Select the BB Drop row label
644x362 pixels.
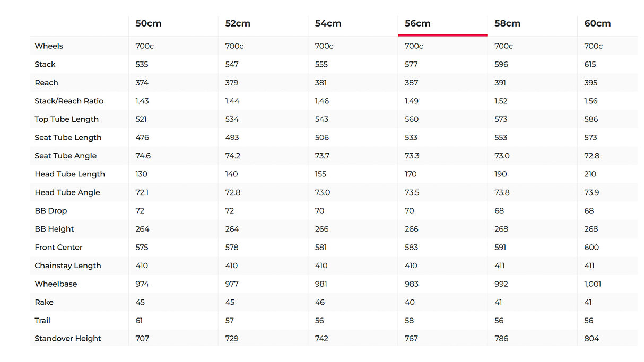(51, 210)
